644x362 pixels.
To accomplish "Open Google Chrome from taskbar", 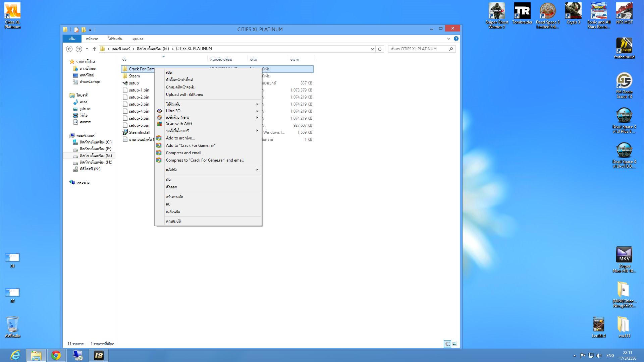I will (56, 355).
